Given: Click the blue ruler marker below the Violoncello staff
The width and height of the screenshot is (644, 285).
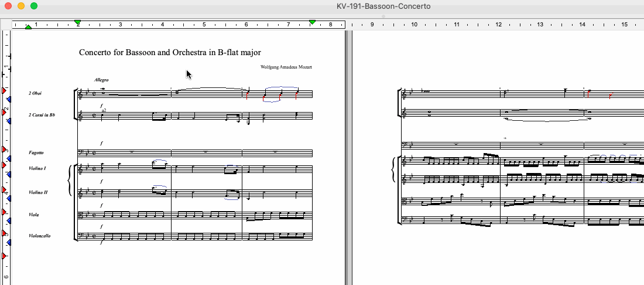Looking at the screenshot, I should (x=9, y=243).
